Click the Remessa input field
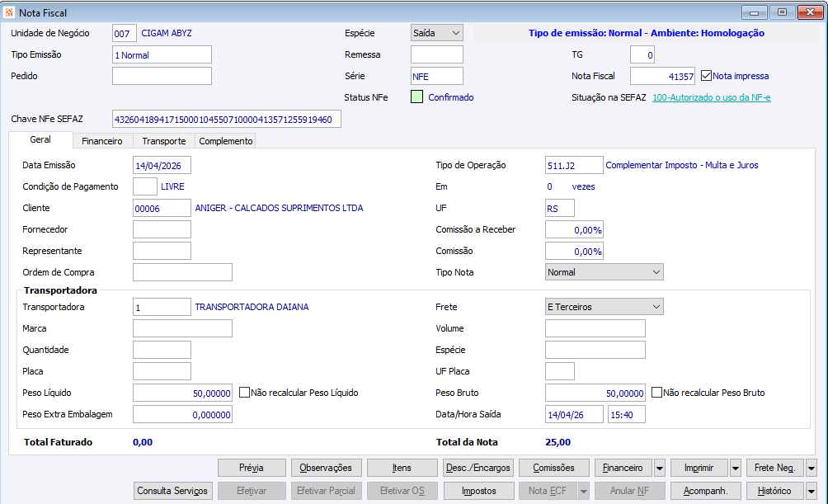This screenshot has height=504, width=828. coord(437,54)
